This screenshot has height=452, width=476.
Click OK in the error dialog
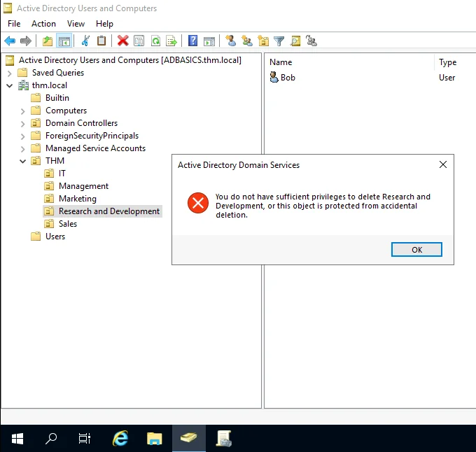pyautogui.click(x=416, y=249)
